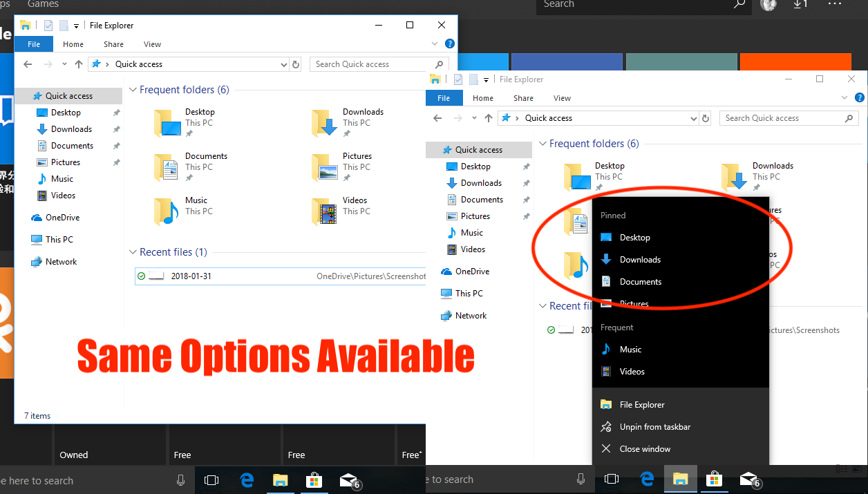This screenshot has width=868, height=494.
Task: Click the pin icon beside Pictures in sidebar
Action: [116, 162]
